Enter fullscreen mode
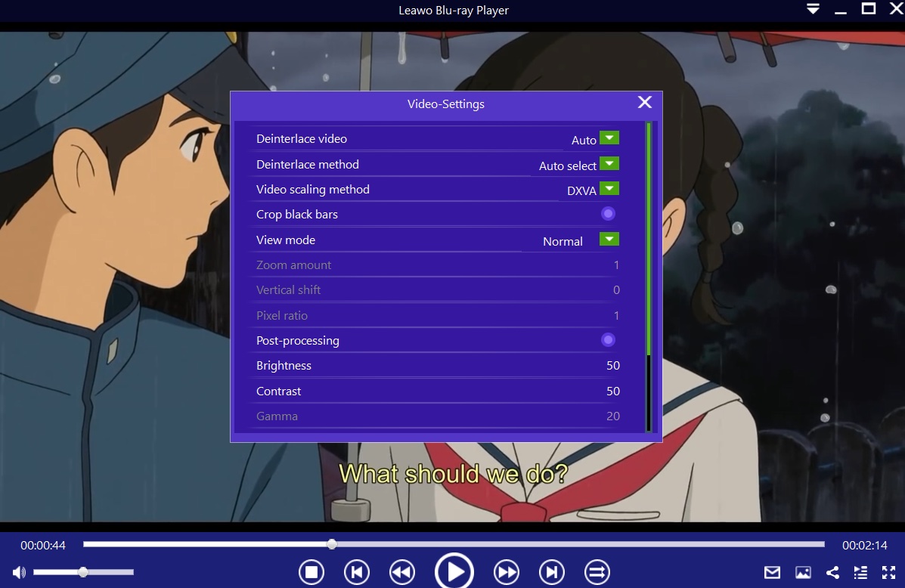The image size is (905, 588). click(888, 572)
